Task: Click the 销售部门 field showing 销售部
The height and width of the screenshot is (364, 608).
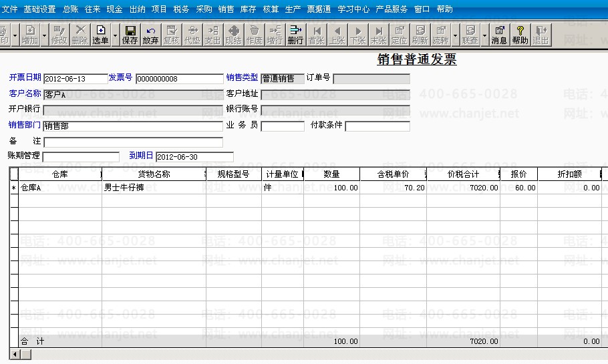Action: pyautogui.click(x=134, y=126)
